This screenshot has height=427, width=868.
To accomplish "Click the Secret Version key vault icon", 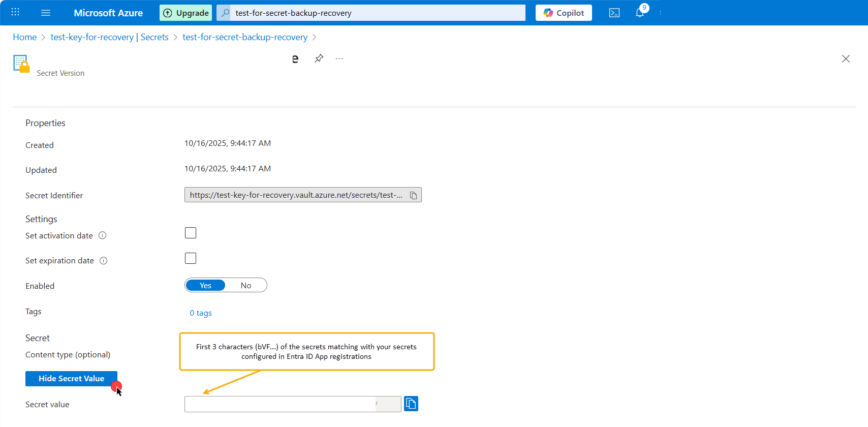I will pos(21,64).
